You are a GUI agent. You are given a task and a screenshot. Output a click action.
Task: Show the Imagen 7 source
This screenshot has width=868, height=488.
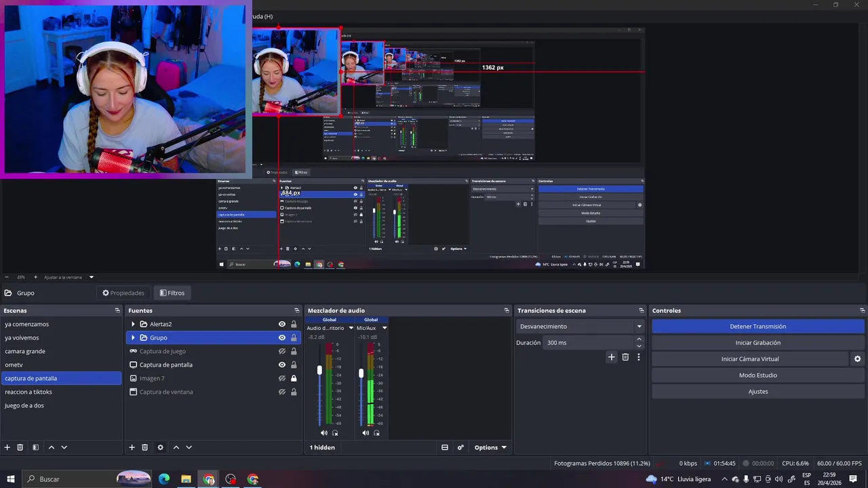click(x=282, y=378)
